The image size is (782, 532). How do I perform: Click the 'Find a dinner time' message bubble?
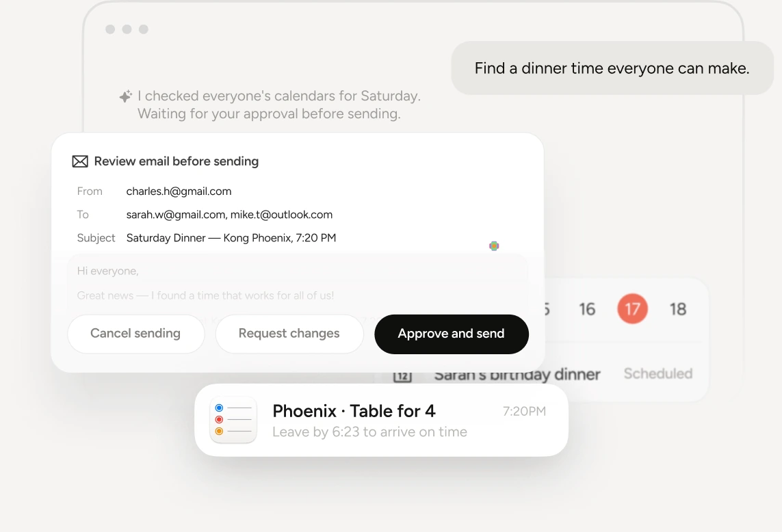[612, 68]
